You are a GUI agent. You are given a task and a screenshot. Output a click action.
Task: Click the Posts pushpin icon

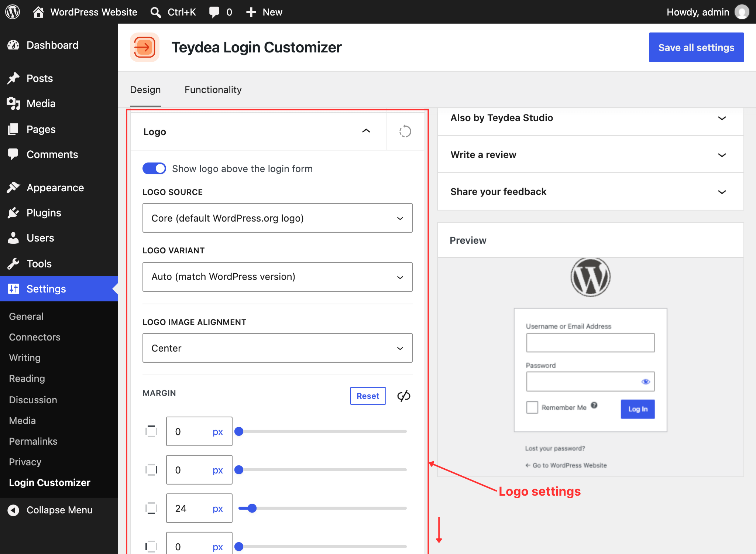13,78
